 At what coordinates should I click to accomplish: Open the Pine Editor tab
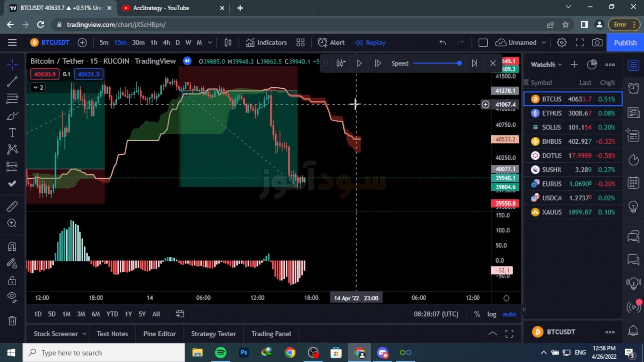[x=160, y=334]
